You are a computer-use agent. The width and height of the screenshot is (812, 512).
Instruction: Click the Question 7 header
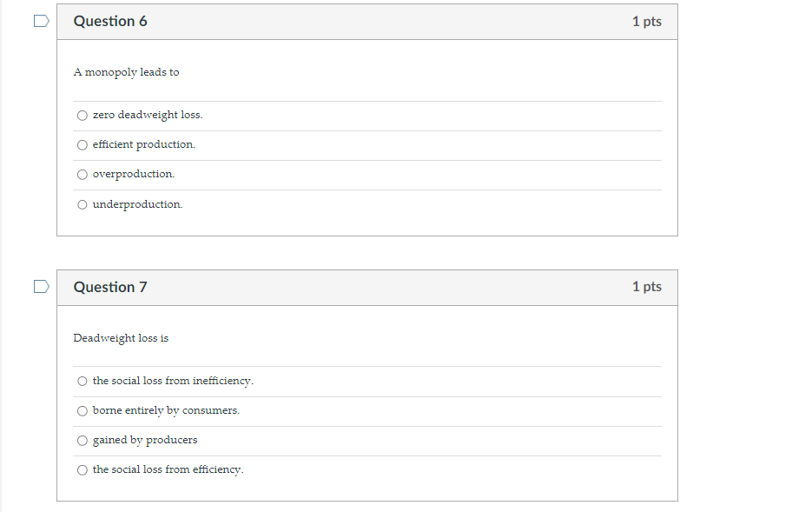coord(110,286)
